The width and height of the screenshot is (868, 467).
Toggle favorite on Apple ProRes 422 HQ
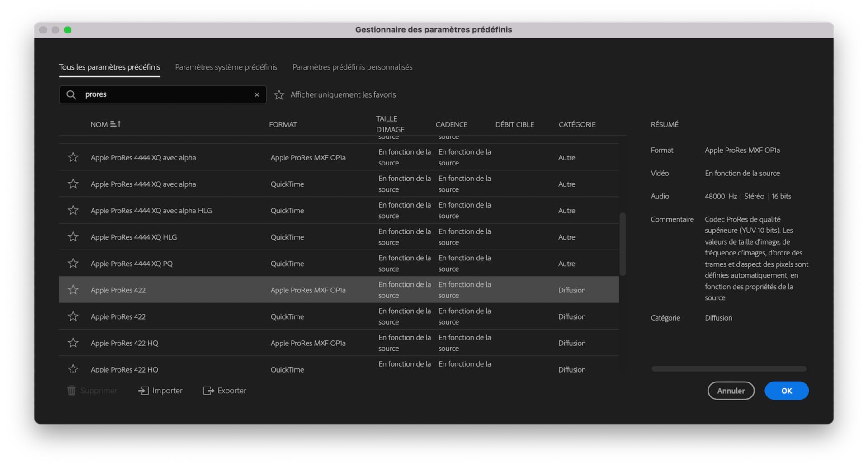[73, 343]
